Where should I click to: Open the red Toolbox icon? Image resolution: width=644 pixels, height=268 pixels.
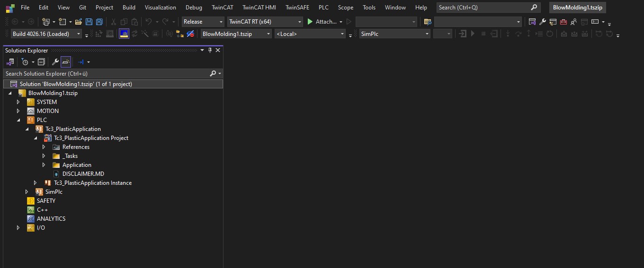tap(563, 22)
